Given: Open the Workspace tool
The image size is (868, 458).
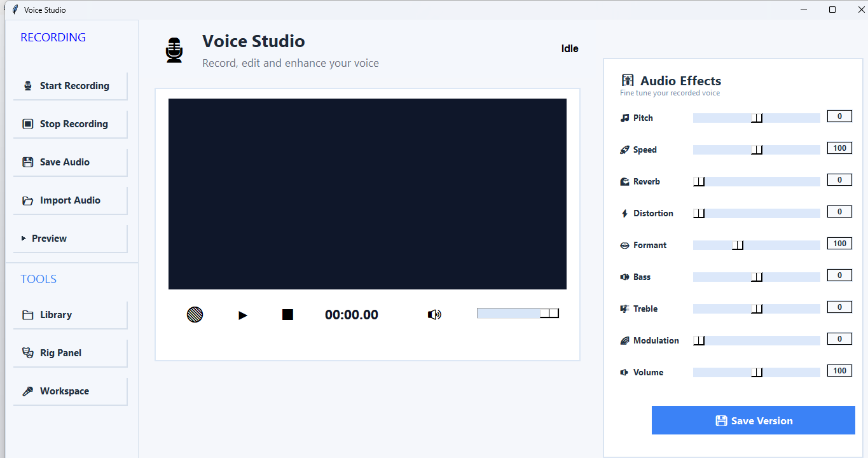Looking at the screenshot, I should pyautogui.click(x=70, y=391).
